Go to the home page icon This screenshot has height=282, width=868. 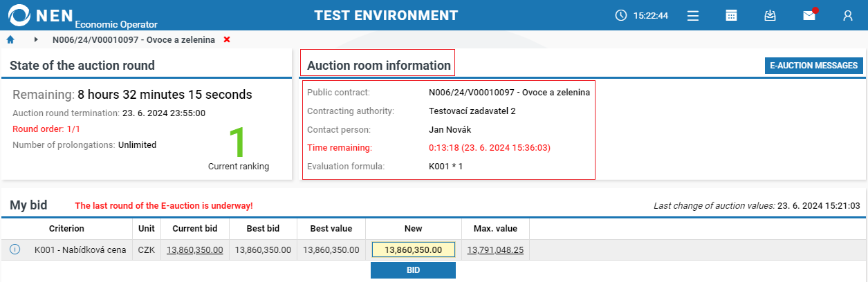pos(10,40)
